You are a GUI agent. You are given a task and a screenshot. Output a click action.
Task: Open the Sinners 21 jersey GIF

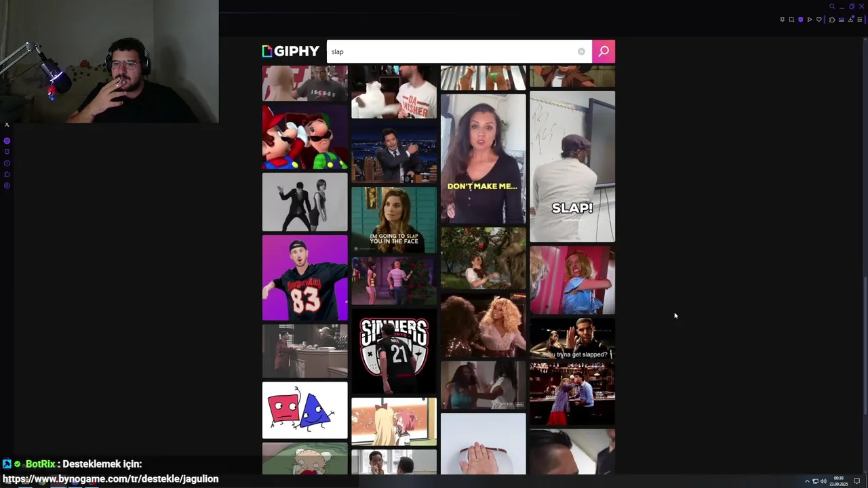point(394,351)
